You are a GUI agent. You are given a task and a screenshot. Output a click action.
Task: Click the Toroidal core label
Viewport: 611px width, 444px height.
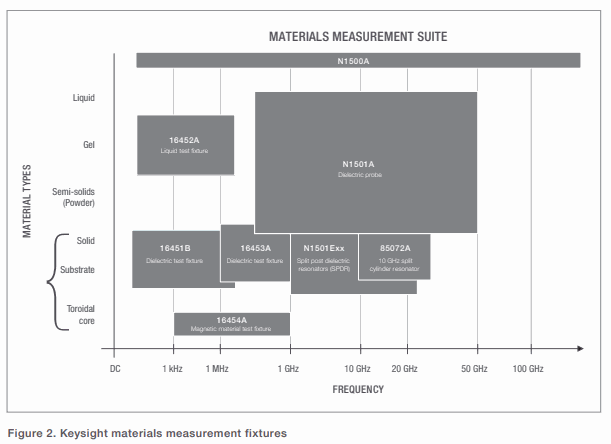(x=77, y=315)
